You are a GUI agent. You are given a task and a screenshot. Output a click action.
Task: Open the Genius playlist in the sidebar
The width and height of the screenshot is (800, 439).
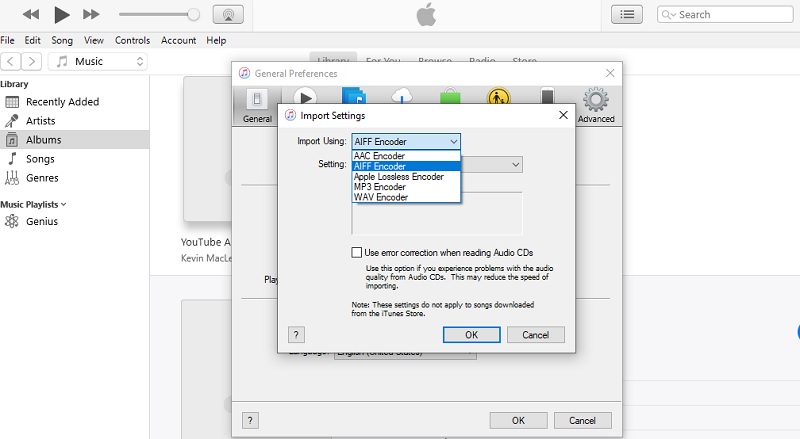pyautogui.click(x=41, y=221)
